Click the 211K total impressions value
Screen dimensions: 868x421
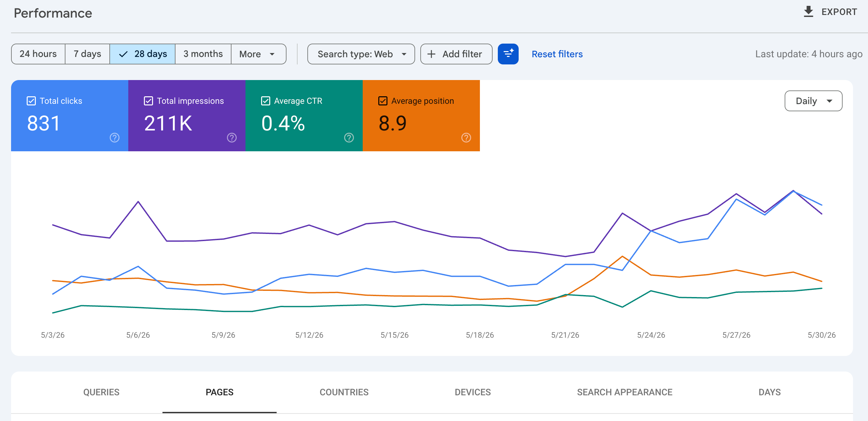pyautogui.click(x=168, y=123)
